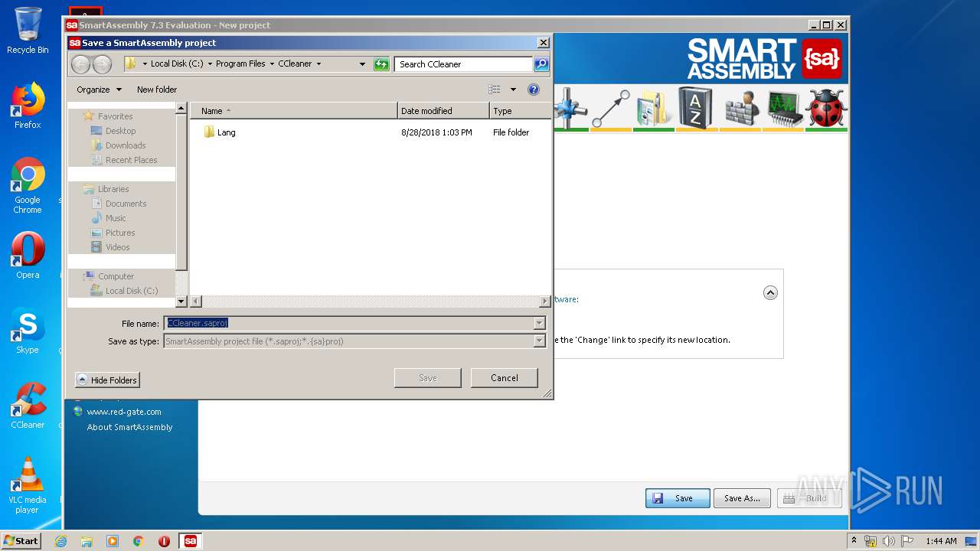Screen dimensions: 980x551
Task: Click the refresh icon next to address bar
Action: pos(381,64)
